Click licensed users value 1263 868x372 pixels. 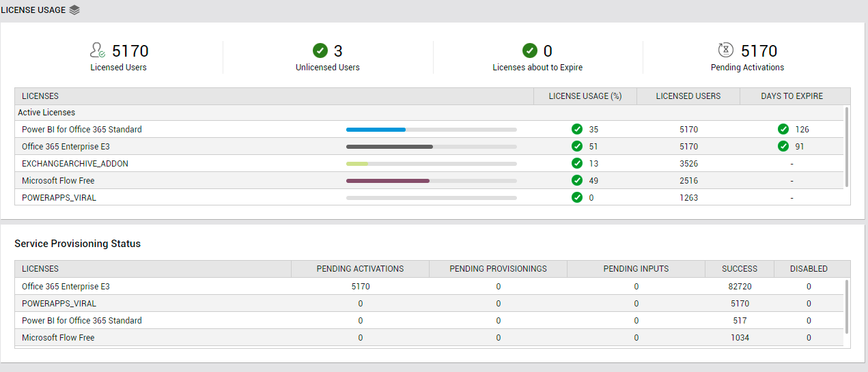688,198
